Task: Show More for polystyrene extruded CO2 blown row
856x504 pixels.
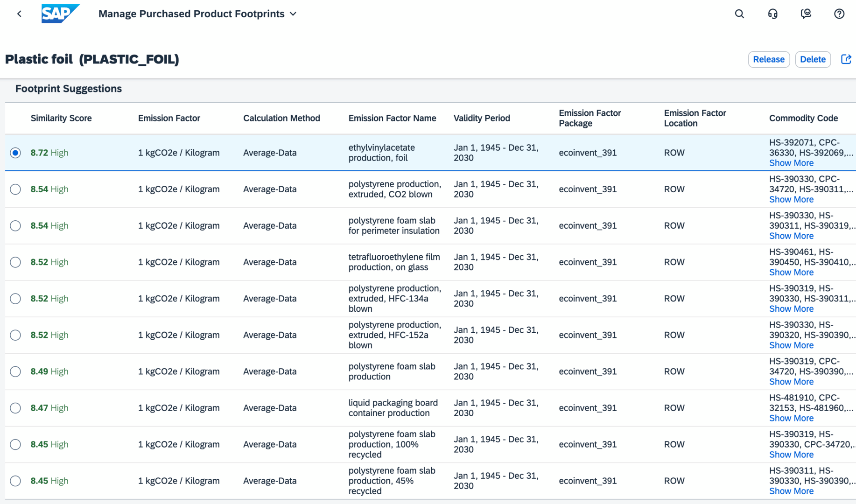Action: coord(791,199)
